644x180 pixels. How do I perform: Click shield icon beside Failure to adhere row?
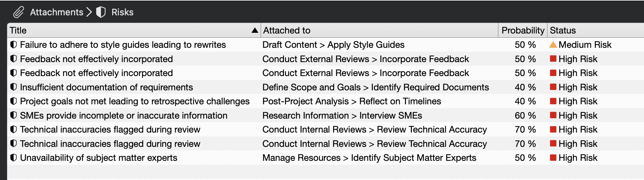click(x=14, y=45)
